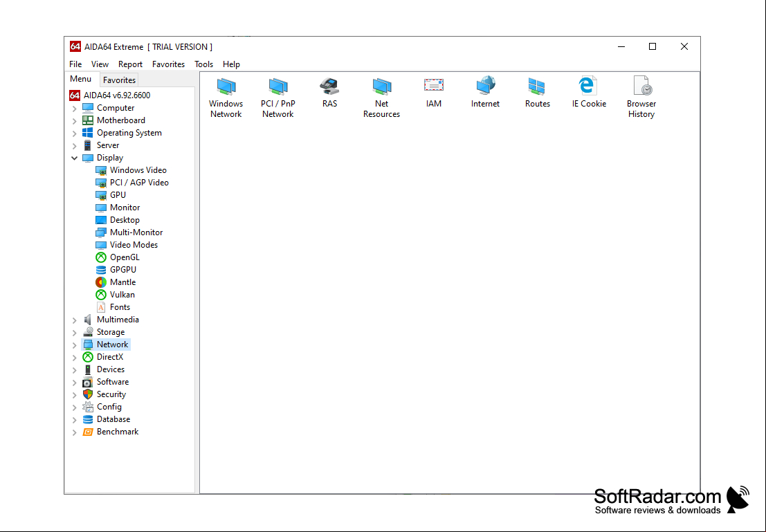766x532 pixels.
Task: Select the Video Modes tree item
Action: point(134,245)
